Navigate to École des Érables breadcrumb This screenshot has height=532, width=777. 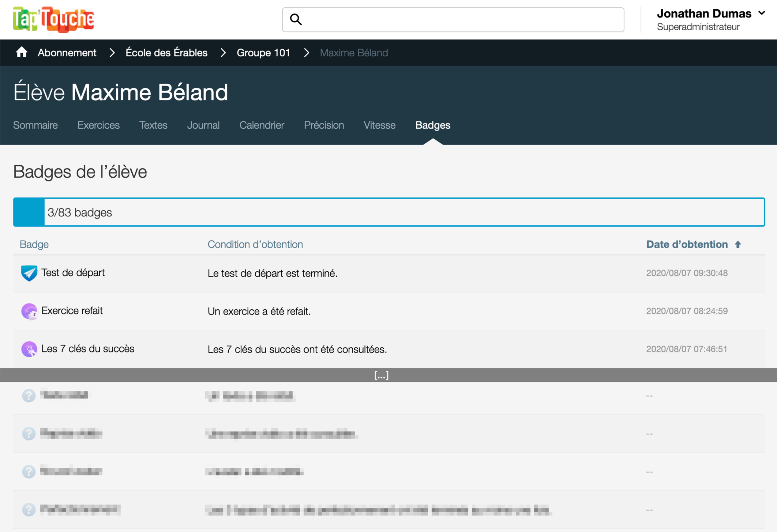(x=166, y=53)
